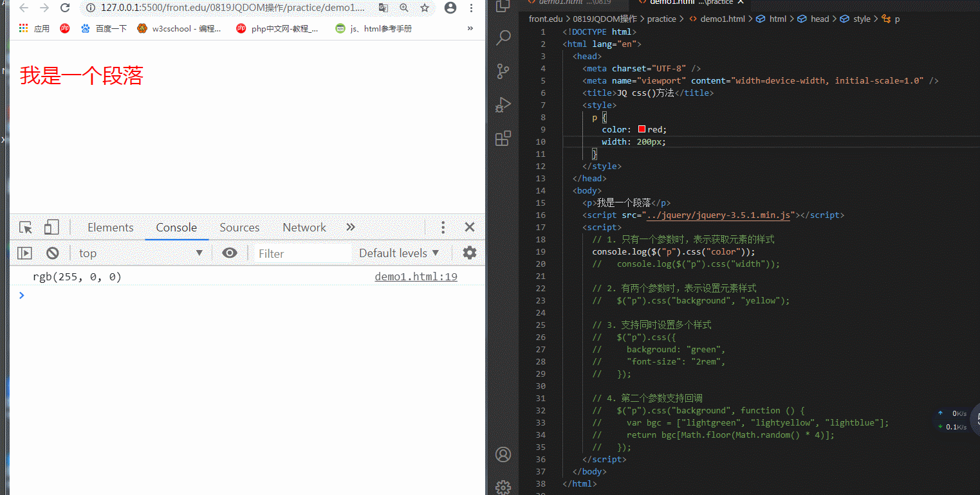This screenshot has height=495, width=980.
Task: Reload the demo1 page in Chrome
Action: pyautogui.click(x=65, y=8)
